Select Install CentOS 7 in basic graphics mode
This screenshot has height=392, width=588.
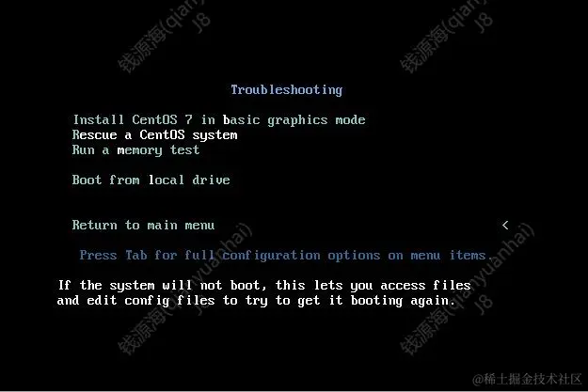tap(219, 120)
